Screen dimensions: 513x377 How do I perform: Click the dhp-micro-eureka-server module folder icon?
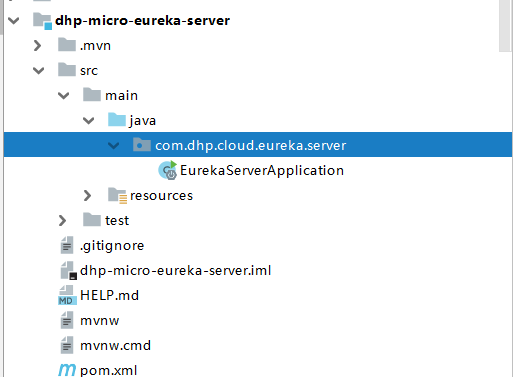tap(42, 21)
